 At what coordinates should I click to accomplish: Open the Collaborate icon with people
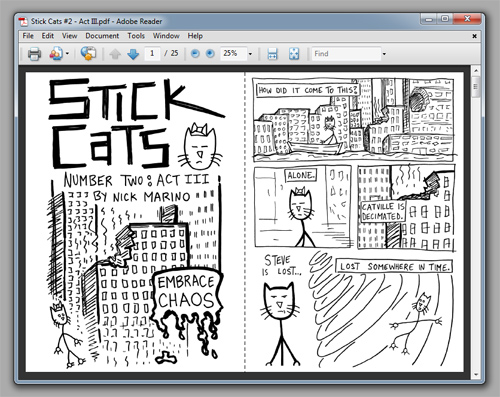click(56, 54)
